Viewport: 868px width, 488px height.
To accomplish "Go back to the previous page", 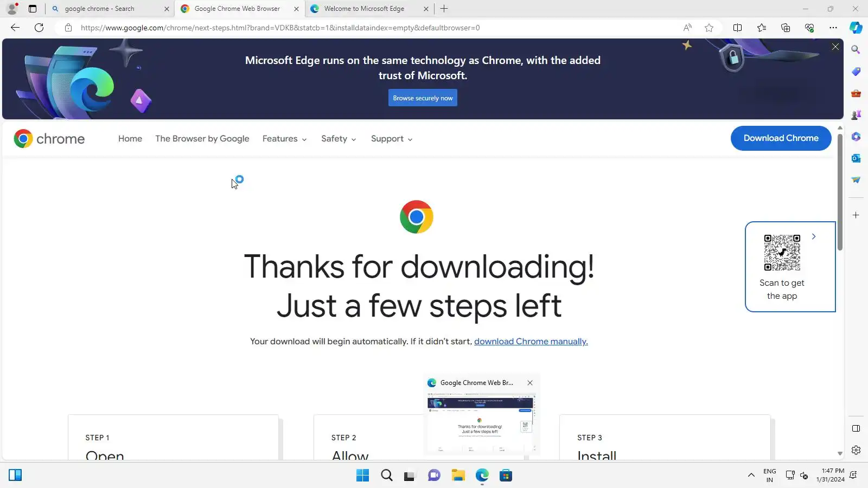I will point(15,28).
